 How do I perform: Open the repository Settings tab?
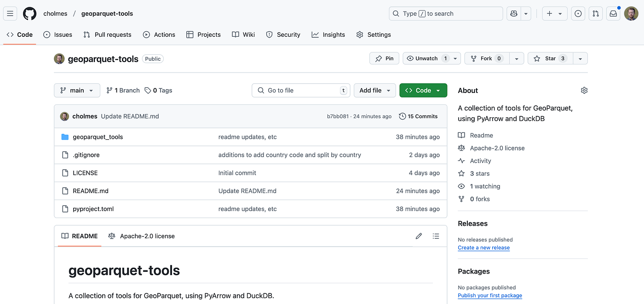(x=374, y=34)
